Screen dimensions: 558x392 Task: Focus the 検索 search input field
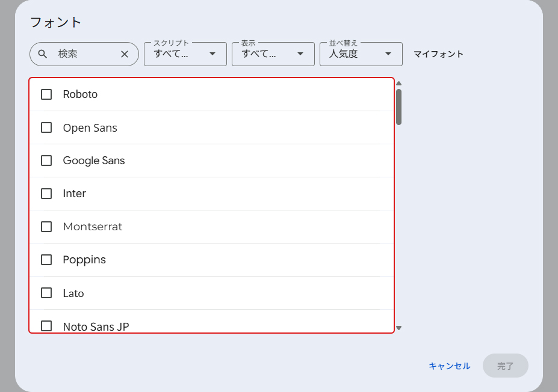[85, 54]
